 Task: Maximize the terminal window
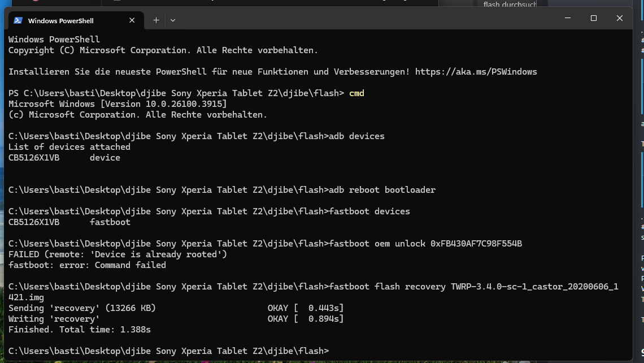594,18
